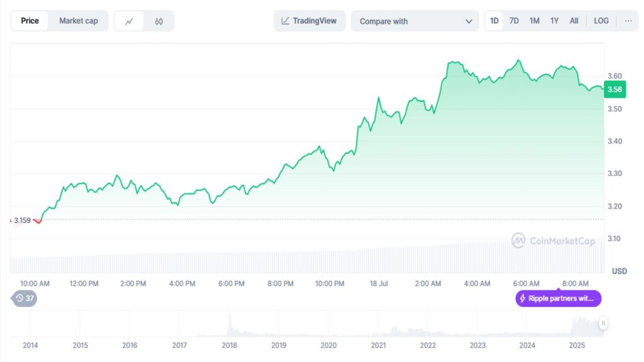Click 2018 spike in the overview timeline
The image size is (644, 362).
pyautogui.click(x=230, y=324)
